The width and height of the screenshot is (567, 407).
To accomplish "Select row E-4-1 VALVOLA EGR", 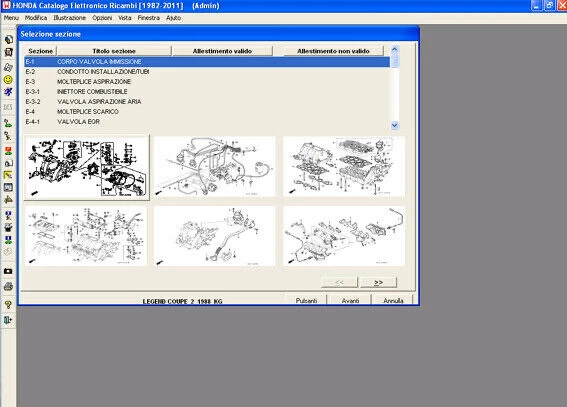I will click(x=207, y=122).
